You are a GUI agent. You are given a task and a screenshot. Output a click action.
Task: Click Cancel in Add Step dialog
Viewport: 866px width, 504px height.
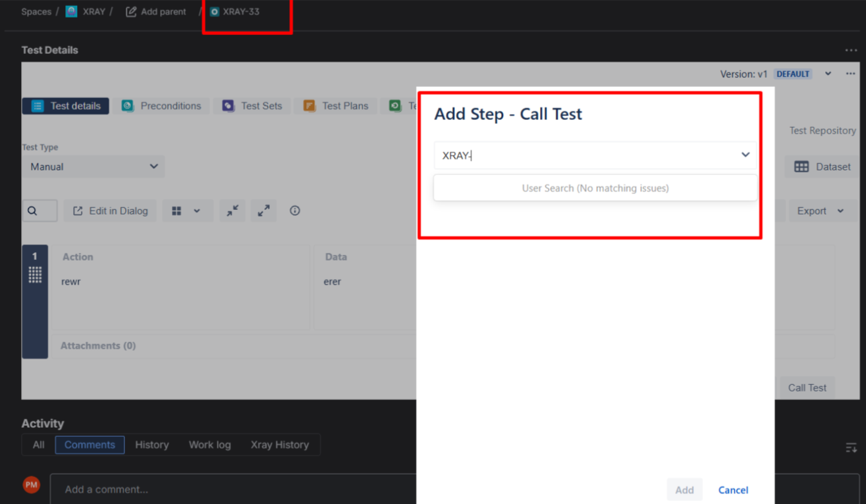[733, 490]
